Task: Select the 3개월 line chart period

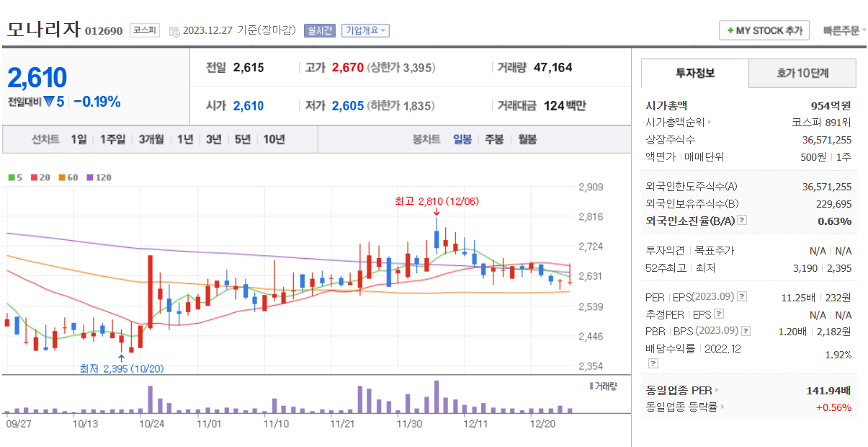Action: point(151,140)
